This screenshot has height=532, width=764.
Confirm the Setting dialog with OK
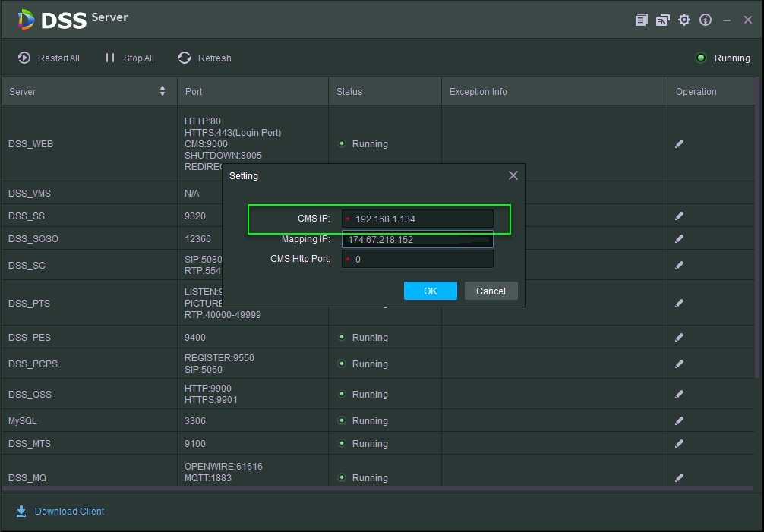431,291
